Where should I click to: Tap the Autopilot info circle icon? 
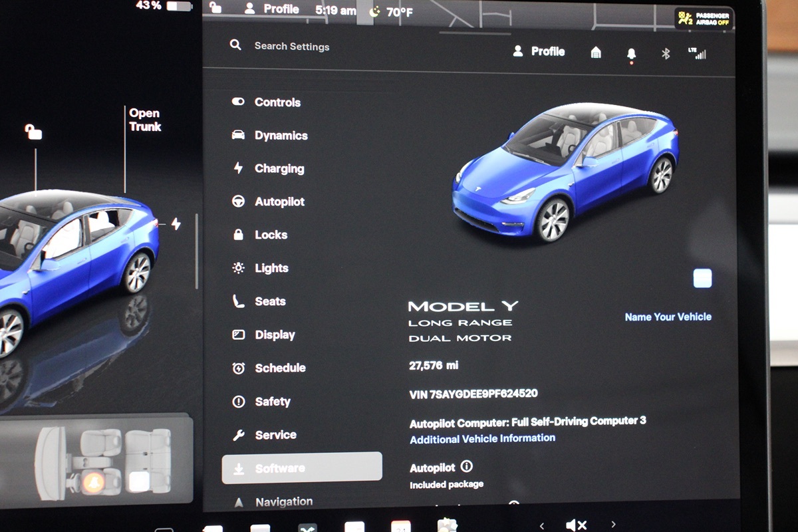466,466
